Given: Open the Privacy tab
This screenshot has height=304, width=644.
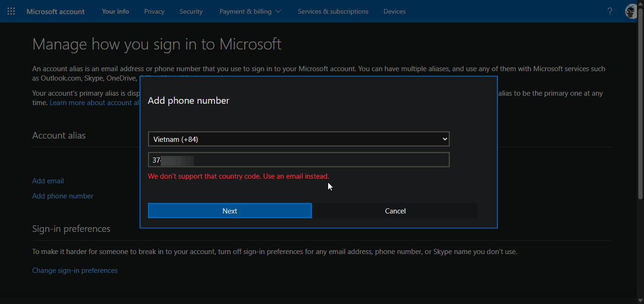Looking at the screenshot, I should (x=154, y=11).
